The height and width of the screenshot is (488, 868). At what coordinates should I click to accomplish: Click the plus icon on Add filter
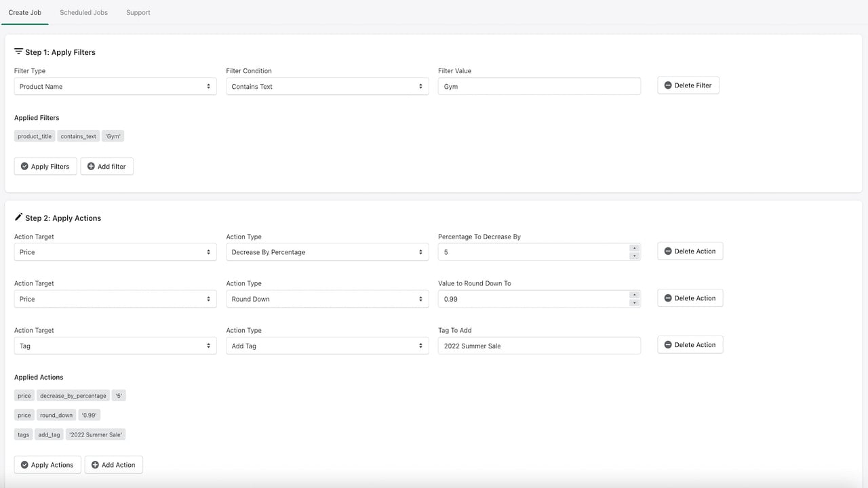pos(91,166)
